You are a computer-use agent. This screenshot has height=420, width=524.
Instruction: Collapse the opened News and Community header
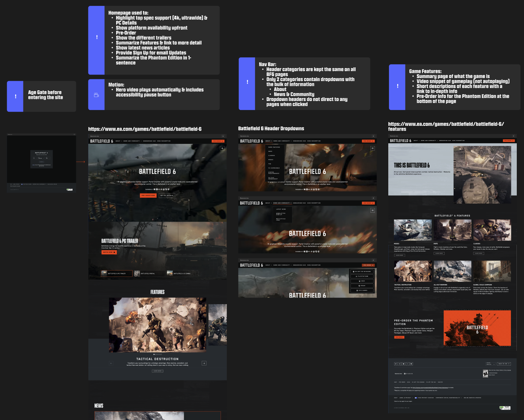(x=282, y=203)
